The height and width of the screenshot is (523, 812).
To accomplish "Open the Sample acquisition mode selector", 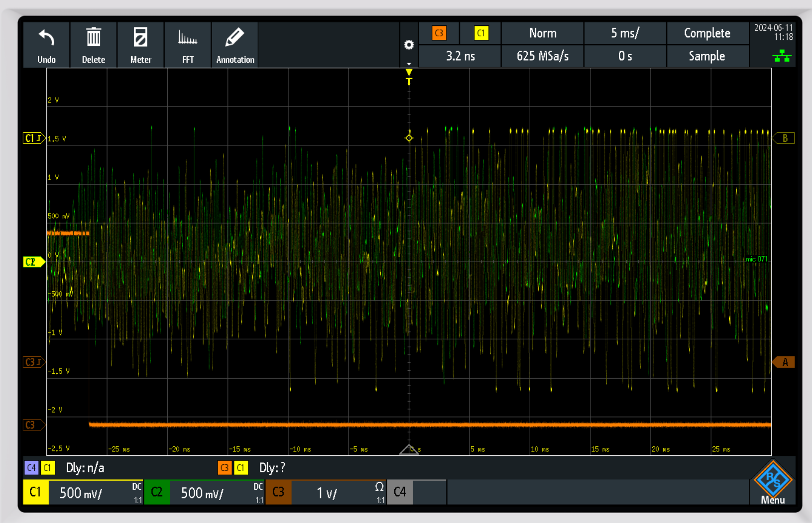I will click(706, 56).
